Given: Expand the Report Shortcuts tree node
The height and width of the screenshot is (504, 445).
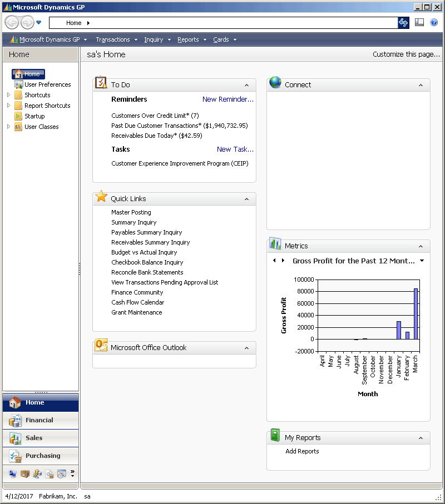Looking at the screenshot, I should tap(8, 106).
